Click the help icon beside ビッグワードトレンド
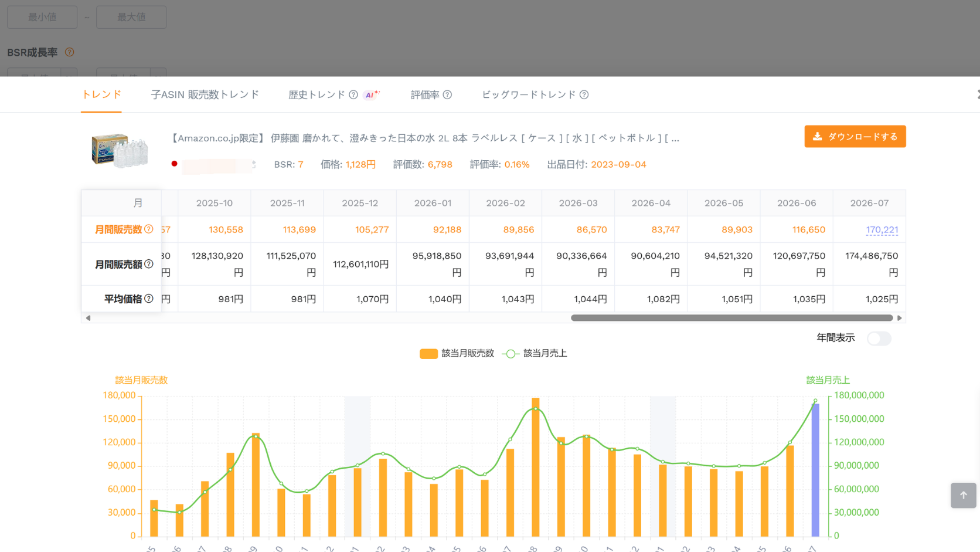The height and width of the screenshot is (552, 980). [584, 94]
